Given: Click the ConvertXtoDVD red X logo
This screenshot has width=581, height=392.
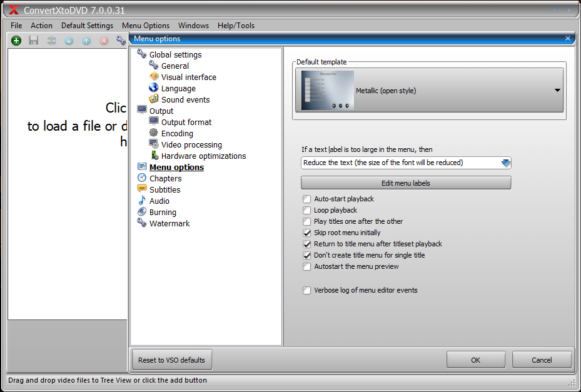Looking at the screenshot, I should [14, 10].
